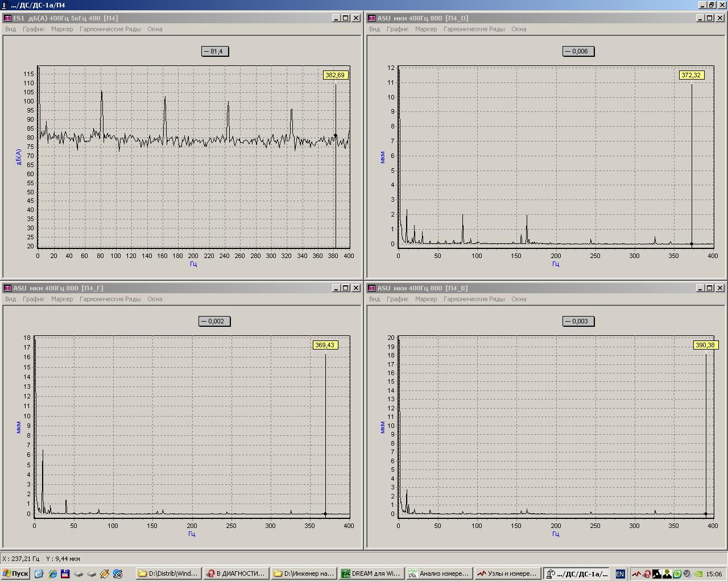The width and height of the screenshot is (728, 582).
Task: Open the Пуск start button
Action: click(x=15, y=574)
